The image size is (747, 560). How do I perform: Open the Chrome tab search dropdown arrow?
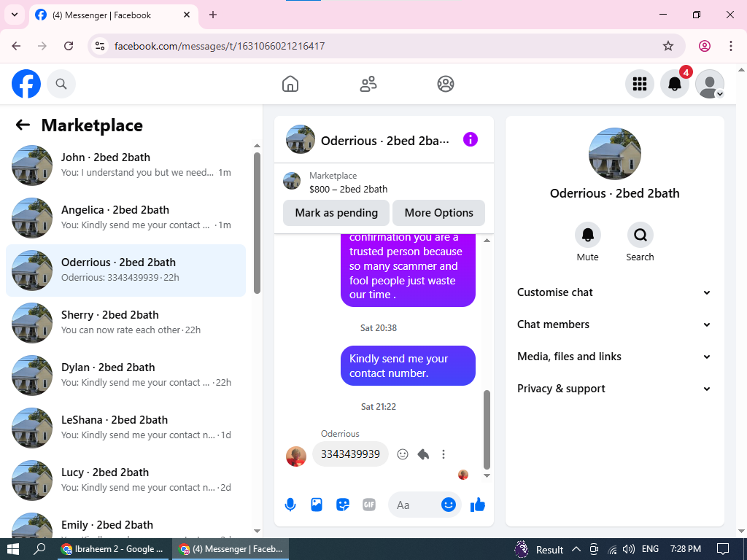tap(15, 15)
